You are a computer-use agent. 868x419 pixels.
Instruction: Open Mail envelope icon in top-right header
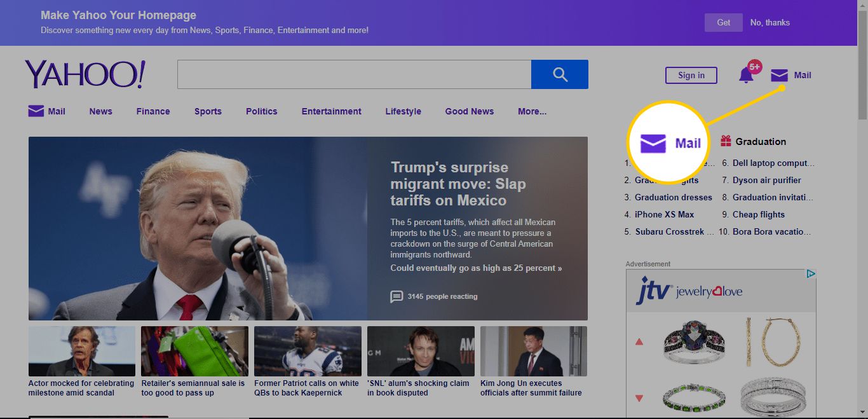(x=779, y=75)
